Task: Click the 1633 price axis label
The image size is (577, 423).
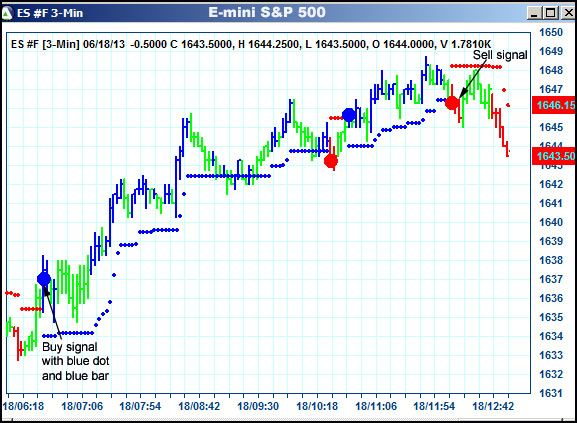Action: pos(551,355)
